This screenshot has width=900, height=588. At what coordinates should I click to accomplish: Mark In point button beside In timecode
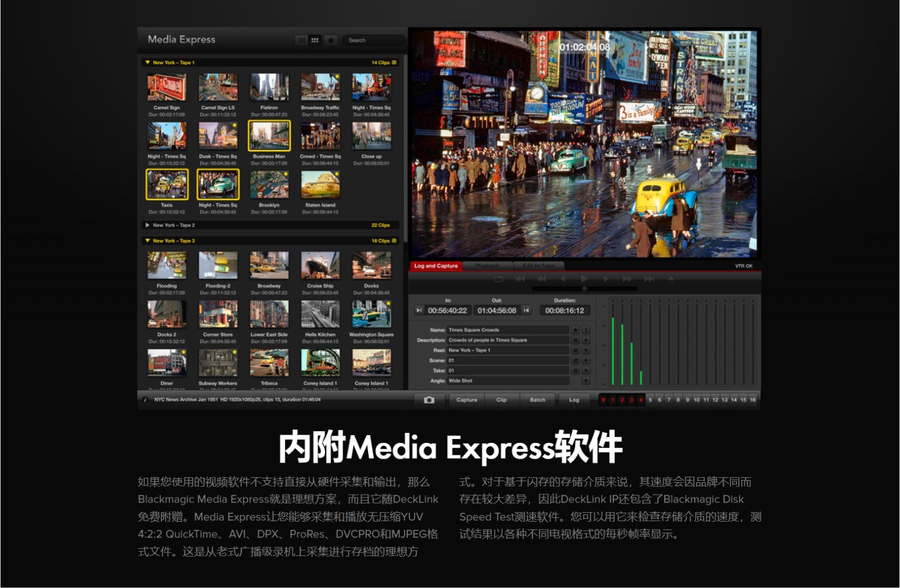(x=419, y=310)
